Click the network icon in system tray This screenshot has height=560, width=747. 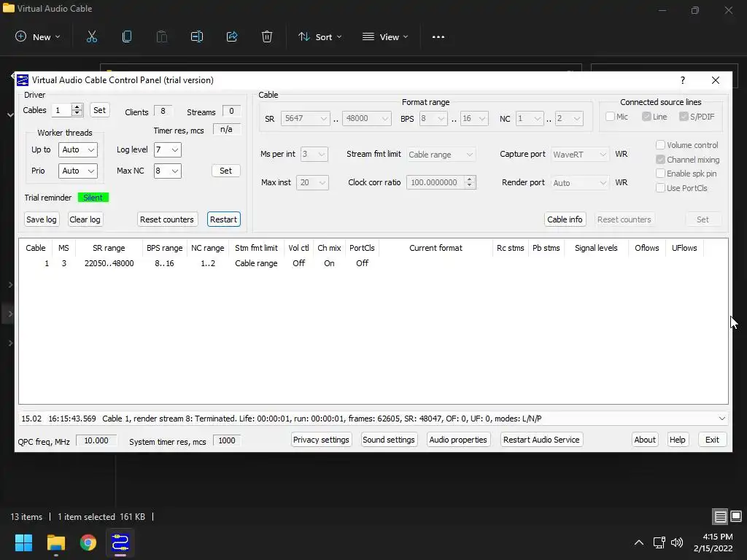coord(659,542)
